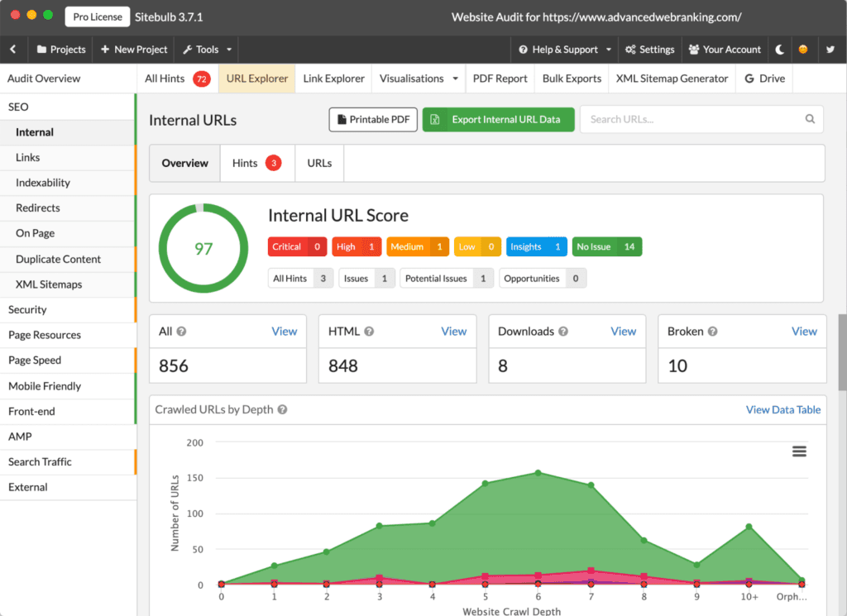847x616 pixels.
Task: Open Settings
Action: click(650, 49)
